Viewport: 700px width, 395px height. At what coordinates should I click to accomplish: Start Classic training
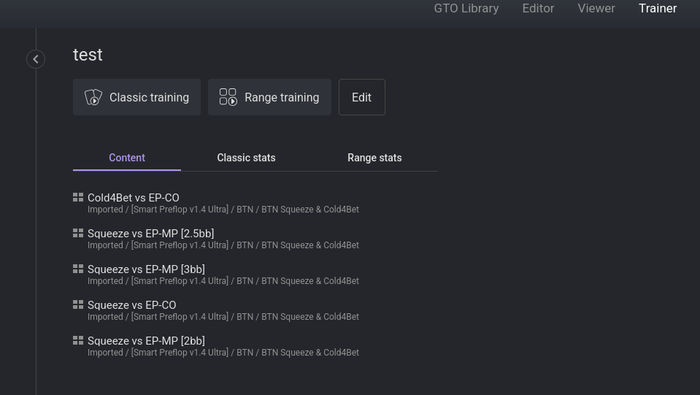tap(137, 97)
